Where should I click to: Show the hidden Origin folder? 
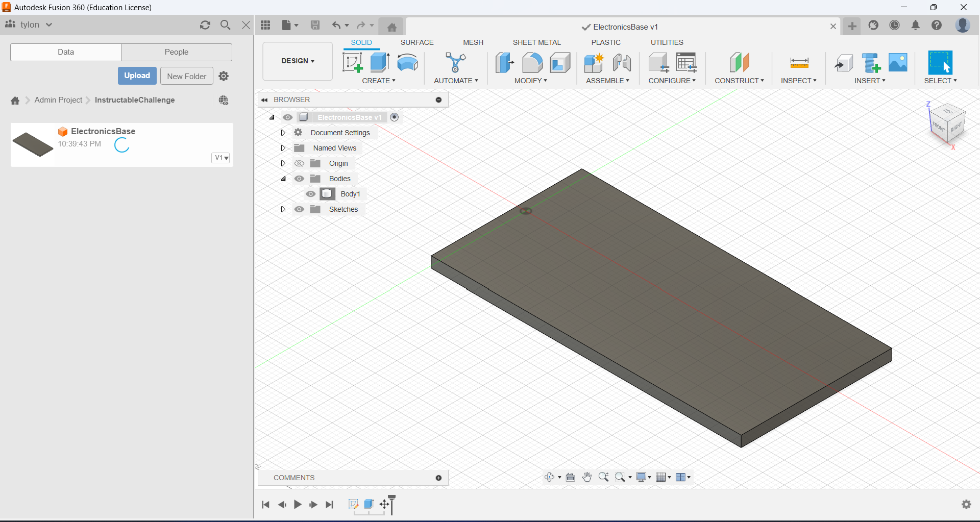tap(299, 163)
